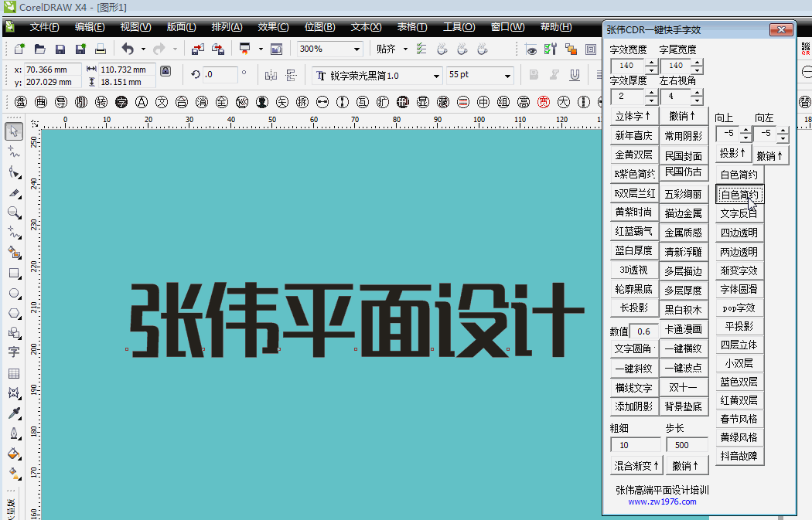Open the 55 pt font size dropdown

(x=507, y=76)
